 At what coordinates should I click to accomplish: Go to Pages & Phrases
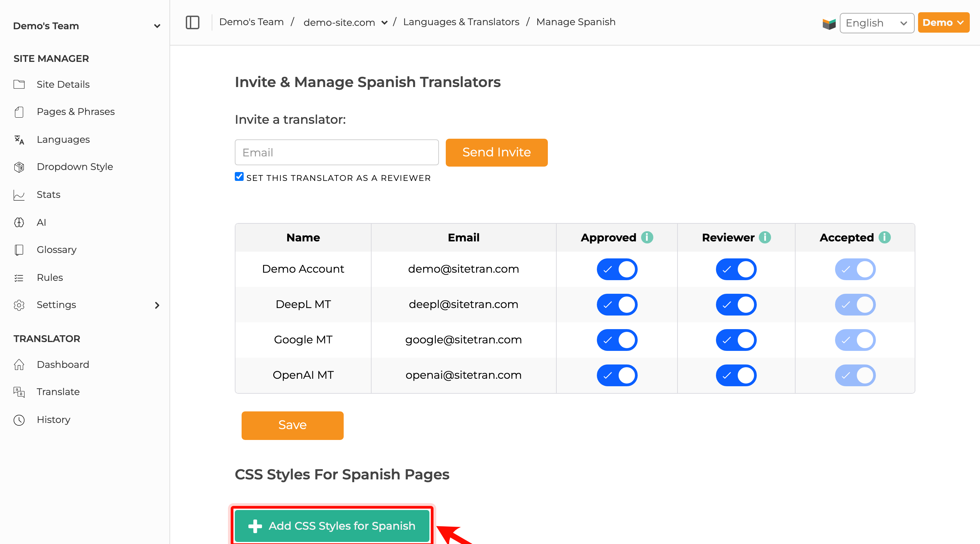tap(76, 112)
